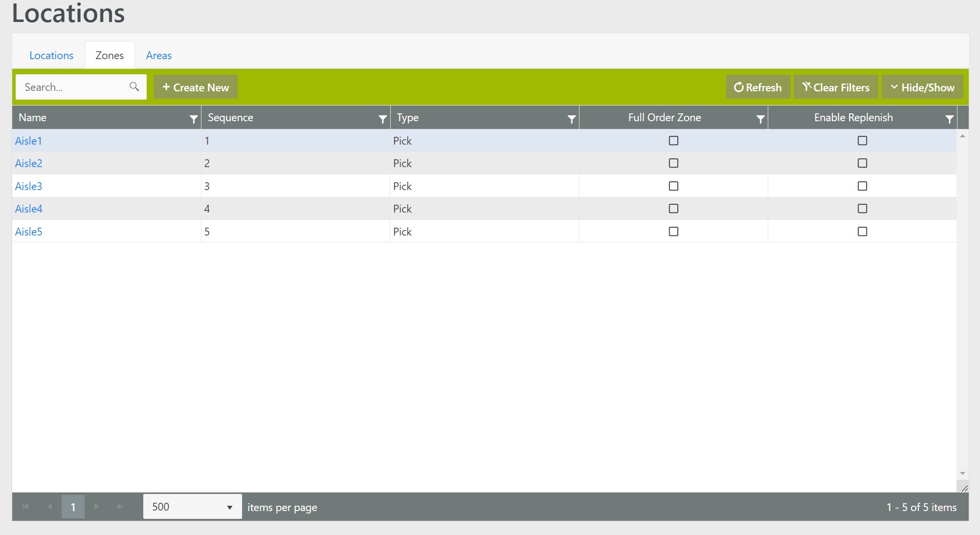Switch to the Areas tab
The height and width of the screenshot is (535, 980).
tap(158, 55)
